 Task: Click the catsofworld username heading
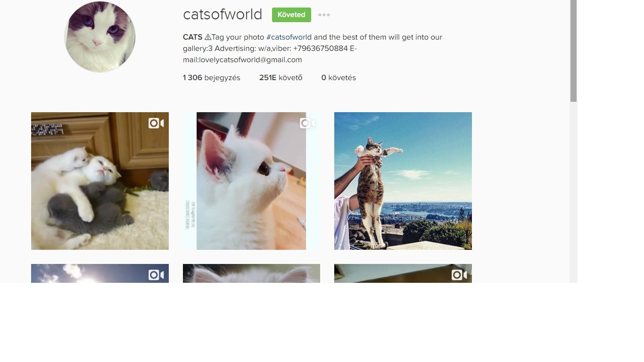click(x=223, y=15)
